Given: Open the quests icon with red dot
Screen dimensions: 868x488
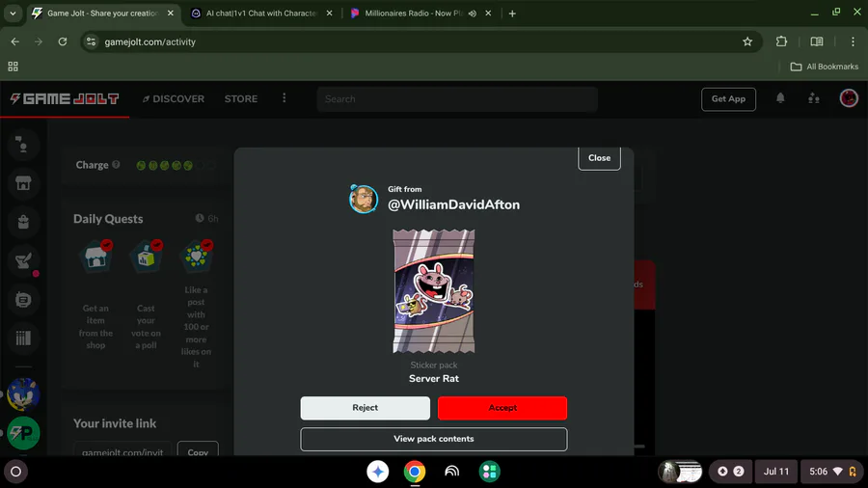Looking at the screenshot, I should pyautogui.click(x=23, y=260).
